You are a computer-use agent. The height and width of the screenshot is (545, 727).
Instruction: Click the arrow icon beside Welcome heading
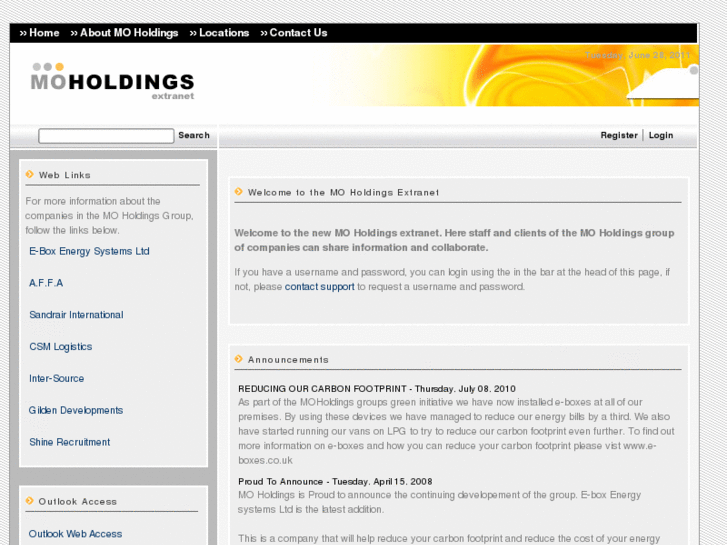239,192
